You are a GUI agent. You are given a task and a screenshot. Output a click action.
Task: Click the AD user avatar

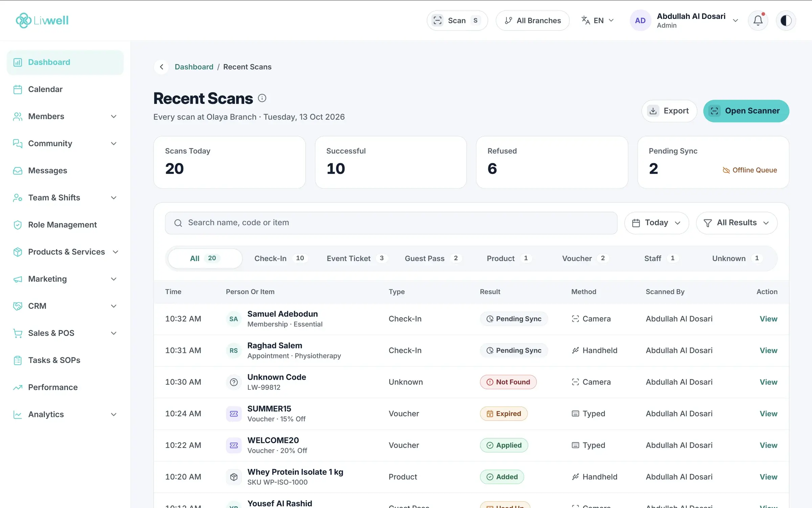pyautogui.click(x=640, y=21)
